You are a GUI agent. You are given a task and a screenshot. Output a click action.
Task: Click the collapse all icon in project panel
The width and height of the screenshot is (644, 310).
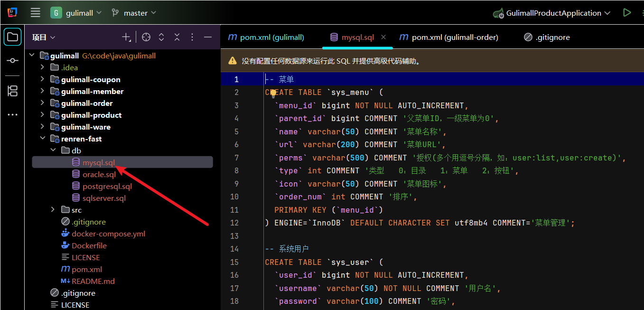click(x=177, y=37)
